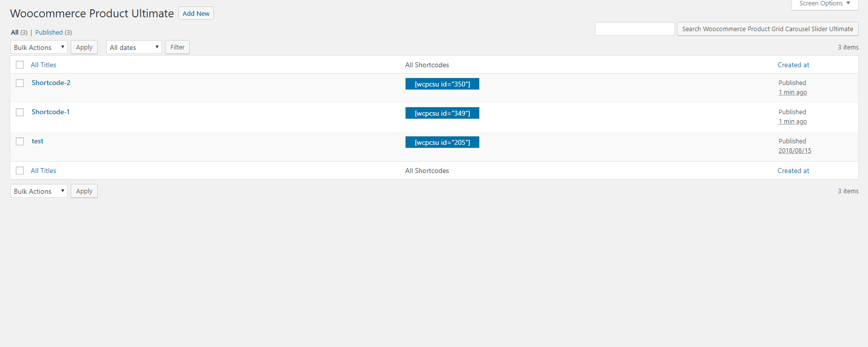The image size is (868, 347).
Task: Check the Shortcode-1 row checkbox
Action: click(20, 112)
